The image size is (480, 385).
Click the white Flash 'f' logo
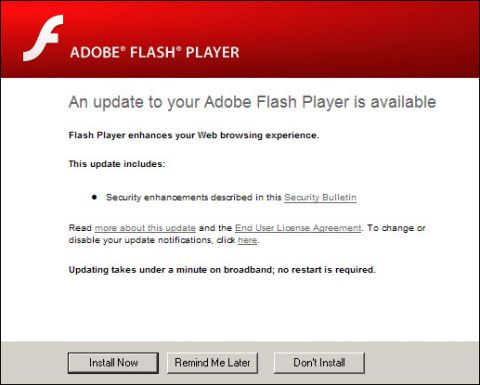43,38
